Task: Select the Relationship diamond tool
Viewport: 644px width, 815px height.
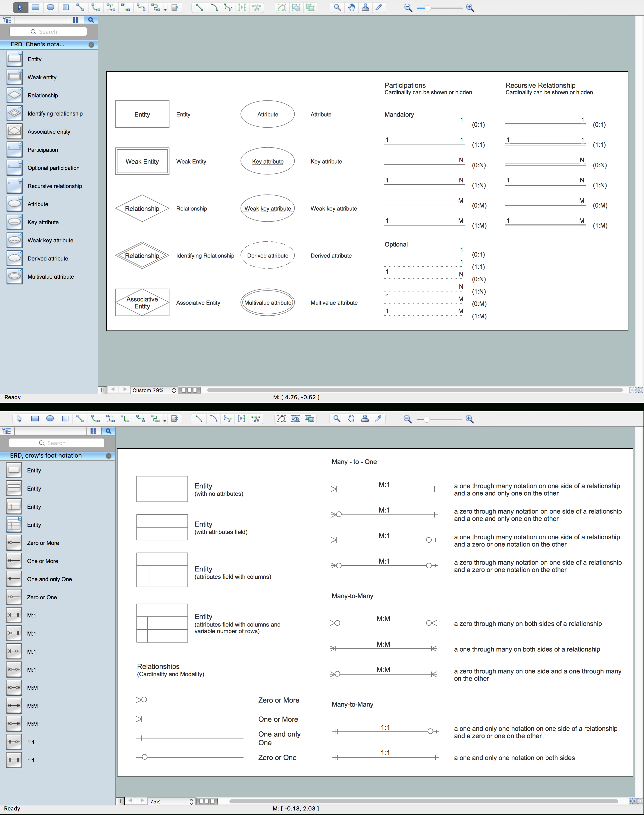Action: [11, 95]
